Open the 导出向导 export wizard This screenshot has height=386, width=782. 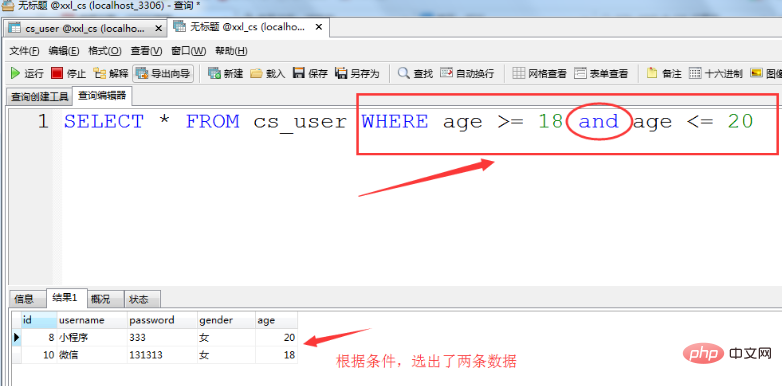click(163, 74)
